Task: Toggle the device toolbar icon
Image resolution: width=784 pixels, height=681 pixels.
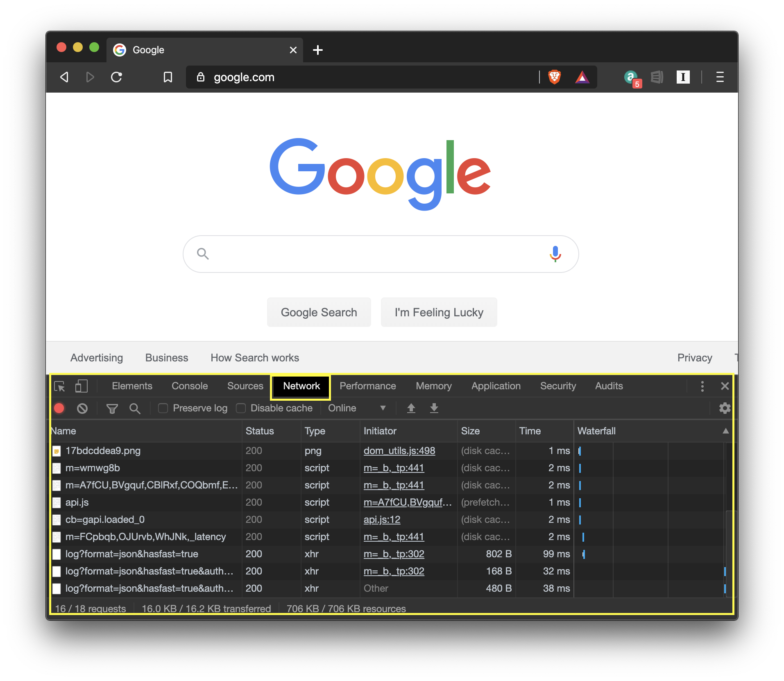Action: [x=81, y=386]
